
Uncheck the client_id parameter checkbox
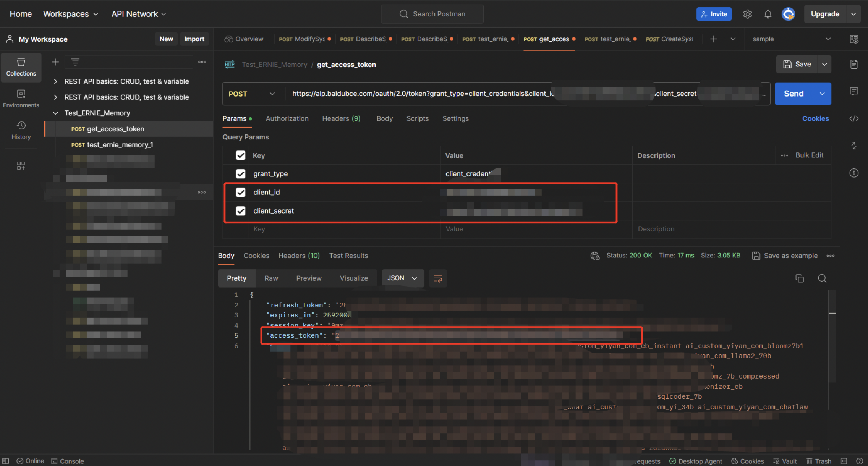[240, 192]
